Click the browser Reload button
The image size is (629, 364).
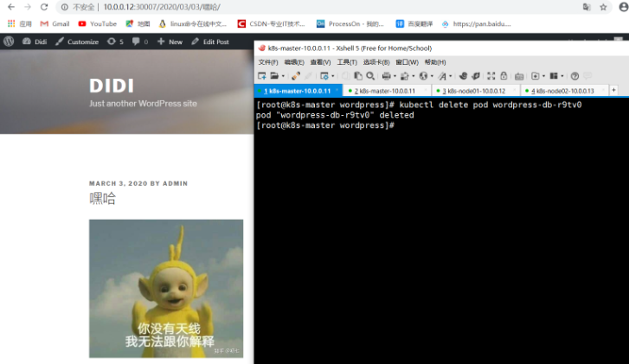44,7
